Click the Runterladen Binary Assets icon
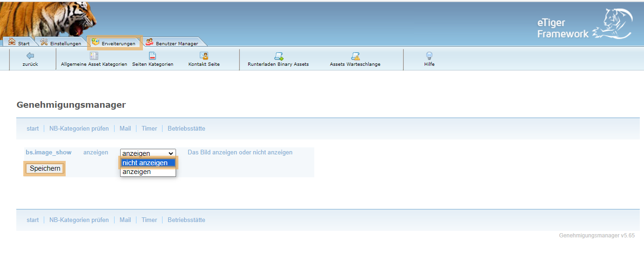644x257 pixels. point(278,56)
